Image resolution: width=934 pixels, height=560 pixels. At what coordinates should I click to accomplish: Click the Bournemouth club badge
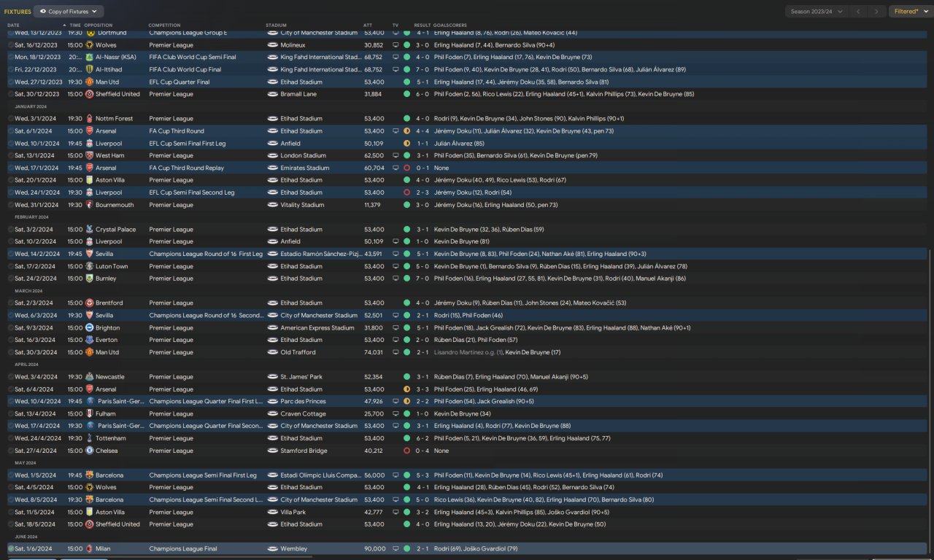point(89,205)
